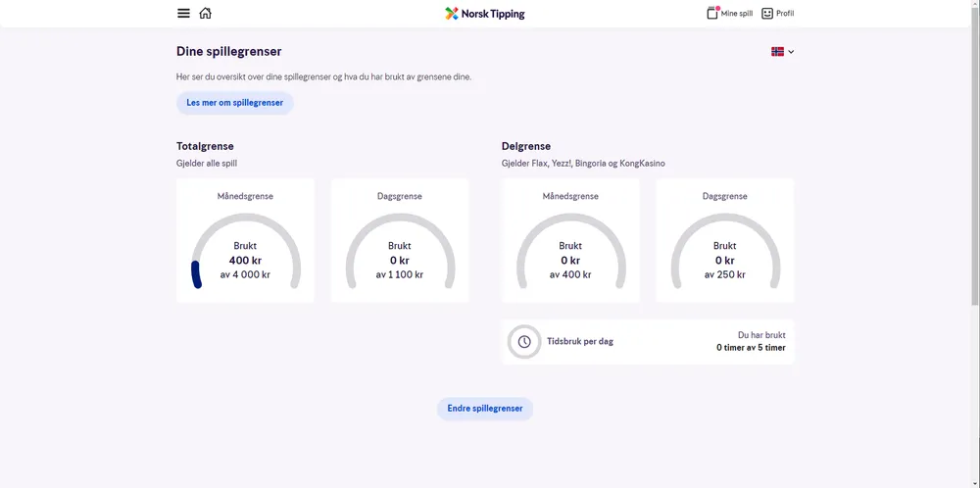The width and height of the screenshot is (980, 488).
Task: Click the clock icon beside Tidsbruk per dag
Action: [524, 341]
